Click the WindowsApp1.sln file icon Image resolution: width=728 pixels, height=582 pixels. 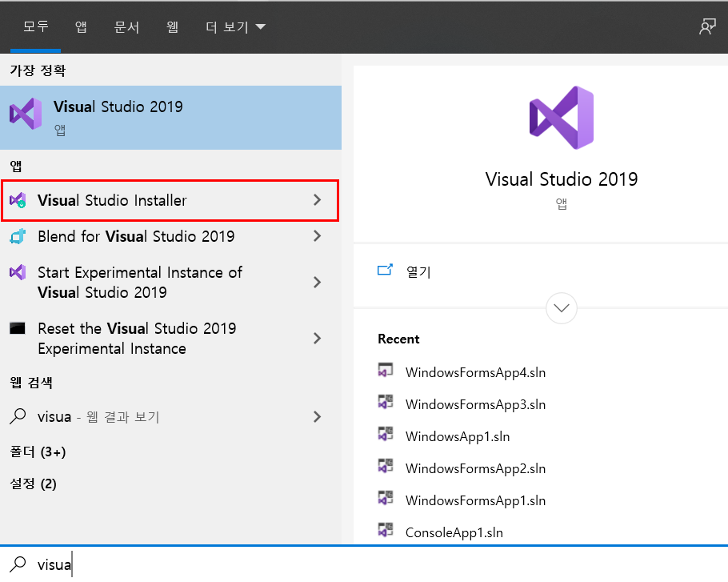386,434
